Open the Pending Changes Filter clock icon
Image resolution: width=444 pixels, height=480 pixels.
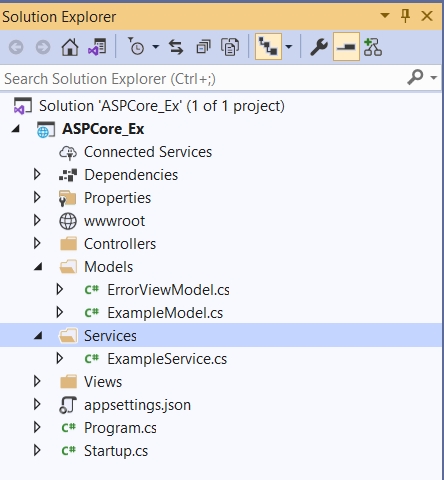(x=136, y=47)
